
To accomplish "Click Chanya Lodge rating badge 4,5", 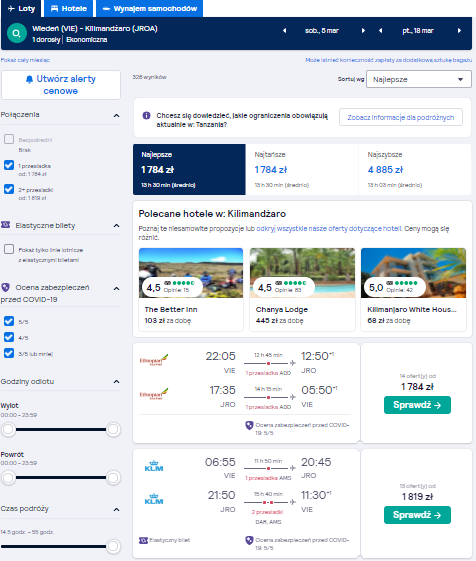I will (x=284, y=287).
